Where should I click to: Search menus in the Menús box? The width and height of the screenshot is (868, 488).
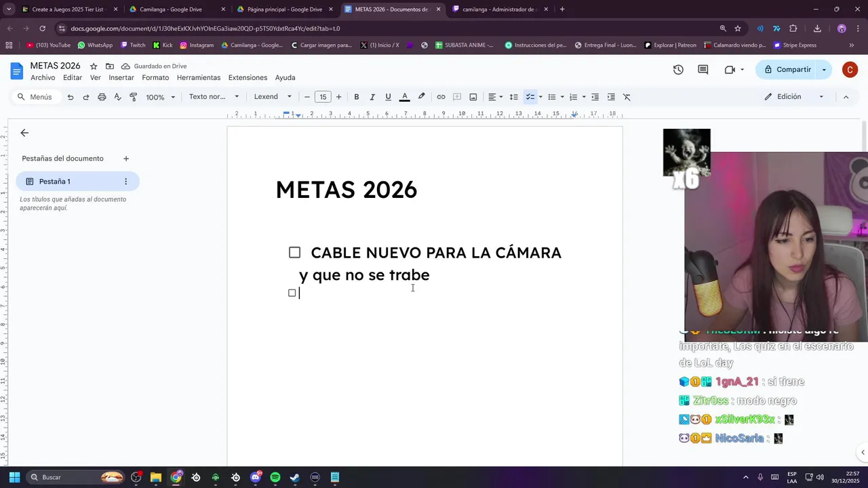point(35,97)
